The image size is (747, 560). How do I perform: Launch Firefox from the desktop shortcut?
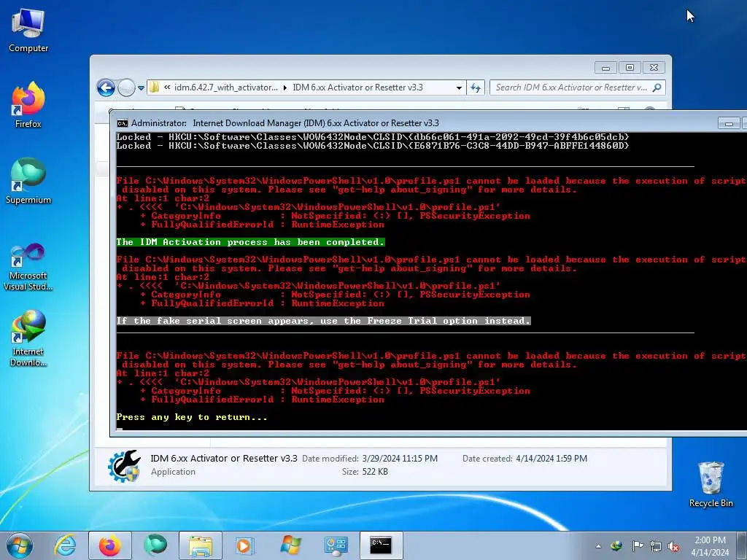(28, 104)
